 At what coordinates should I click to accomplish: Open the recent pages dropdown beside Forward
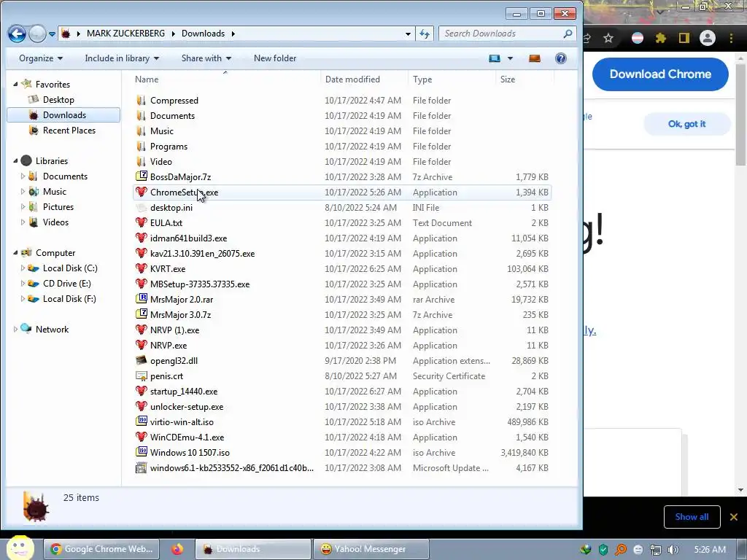(52, 34)
